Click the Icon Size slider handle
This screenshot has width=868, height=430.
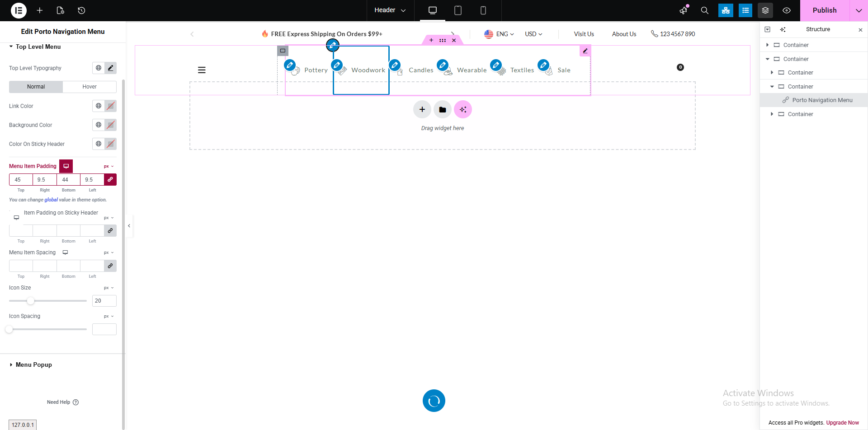tap(30, 301)
